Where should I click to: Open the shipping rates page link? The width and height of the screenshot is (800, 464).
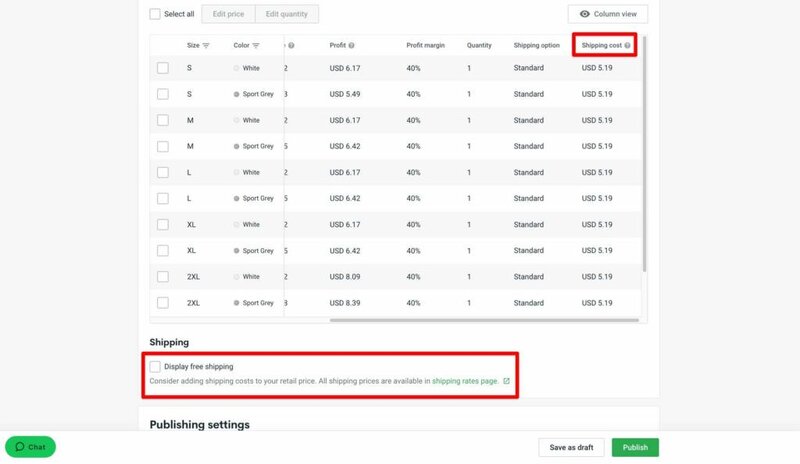point(465,381)
